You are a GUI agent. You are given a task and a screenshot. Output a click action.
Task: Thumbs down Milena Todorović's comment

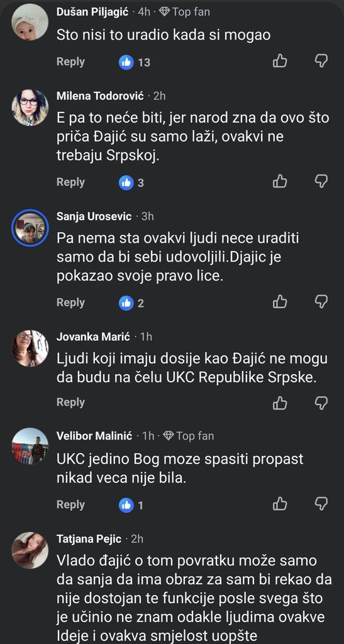point(321,181)
